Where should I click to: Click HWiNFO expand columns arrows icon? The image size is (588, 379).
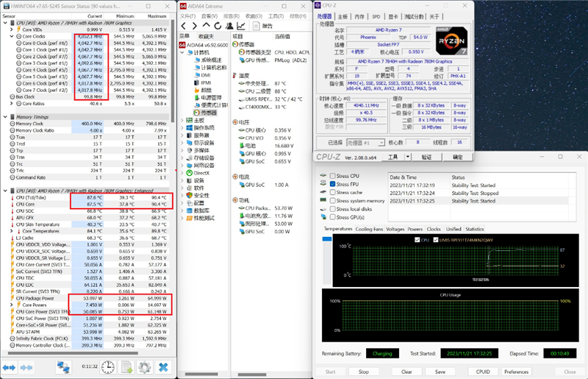[x=9, y=367]
